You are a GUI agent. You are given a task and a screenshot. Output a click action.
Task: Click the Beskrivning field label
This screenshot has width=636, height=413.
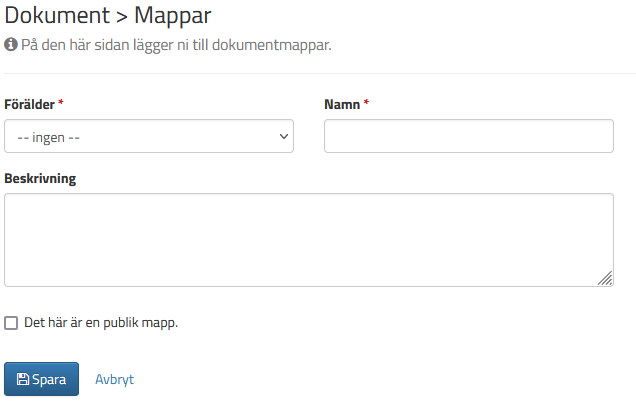click(x=40, y=179)
